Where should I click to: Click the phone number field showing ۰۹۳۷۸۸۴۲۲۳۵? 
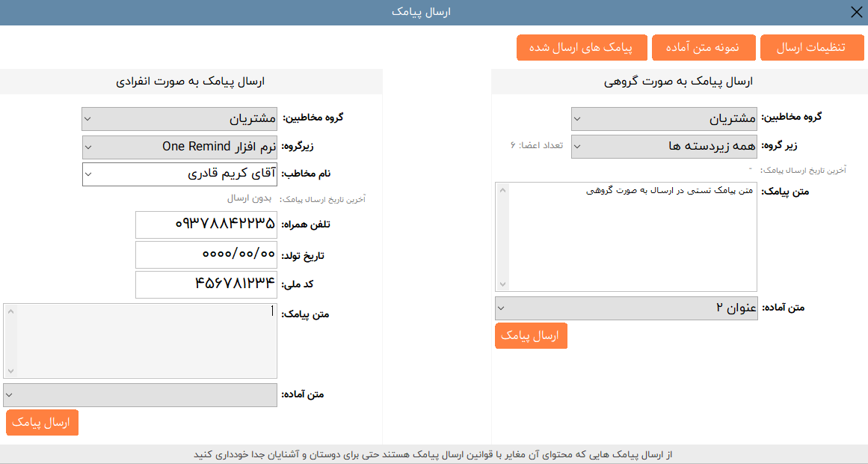(206, 224)
